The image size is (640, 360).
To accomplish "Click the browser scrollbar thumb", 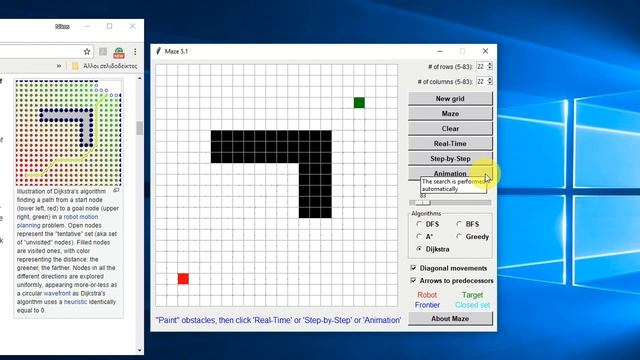I will [140, 128].
